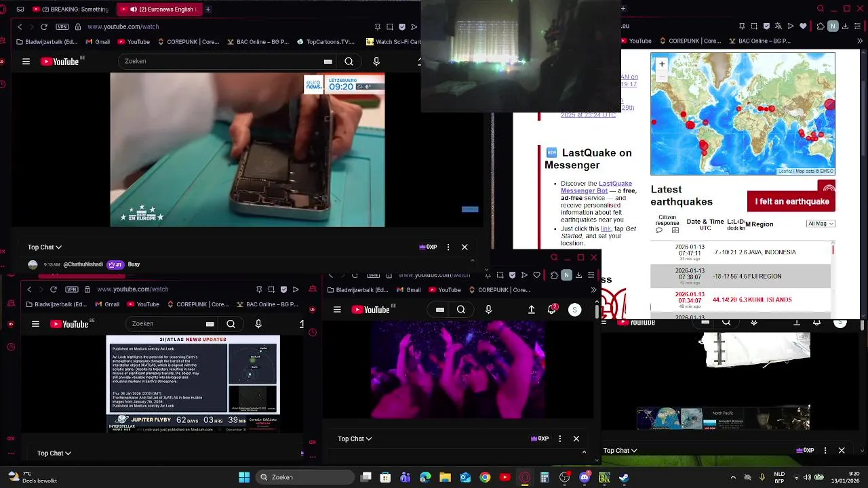Viewport: 868px width, 488px height.
Task: Open account avatar 'S' in bottom-middle YouTube
Action: coord(574,310)
